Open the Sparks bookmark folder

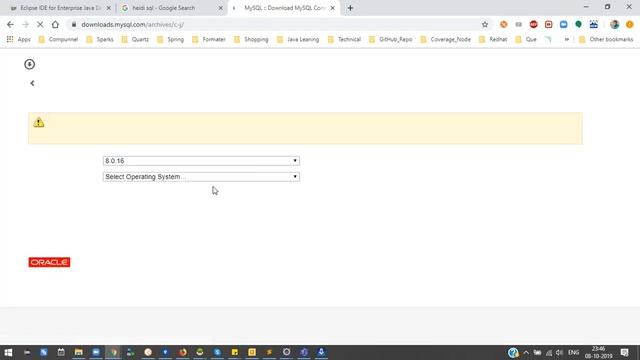click(x=100, y=39)
